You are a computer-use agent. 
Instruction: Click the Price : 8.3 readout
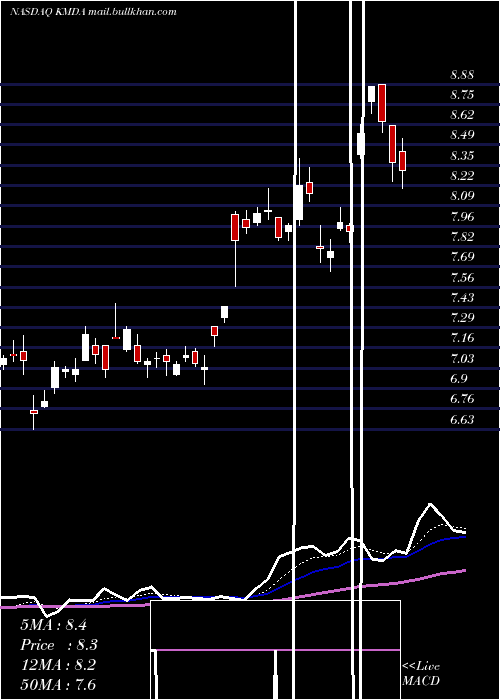(59, 645)
